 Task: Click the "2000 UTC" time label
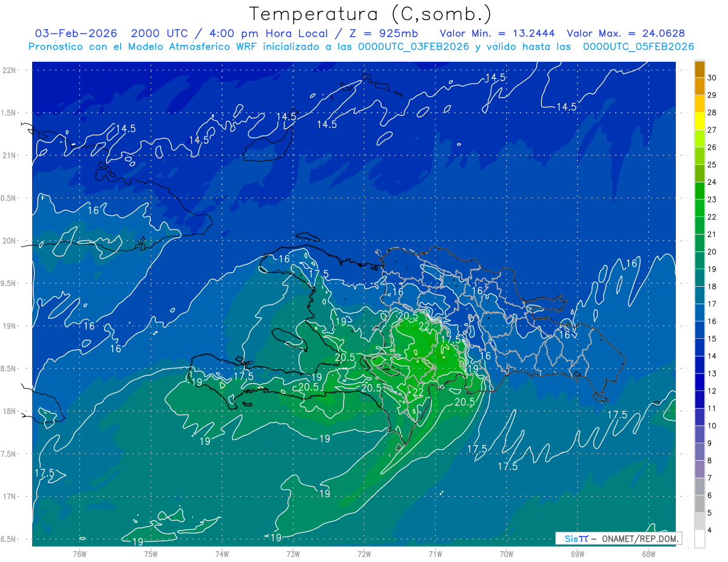click(159, 33)
